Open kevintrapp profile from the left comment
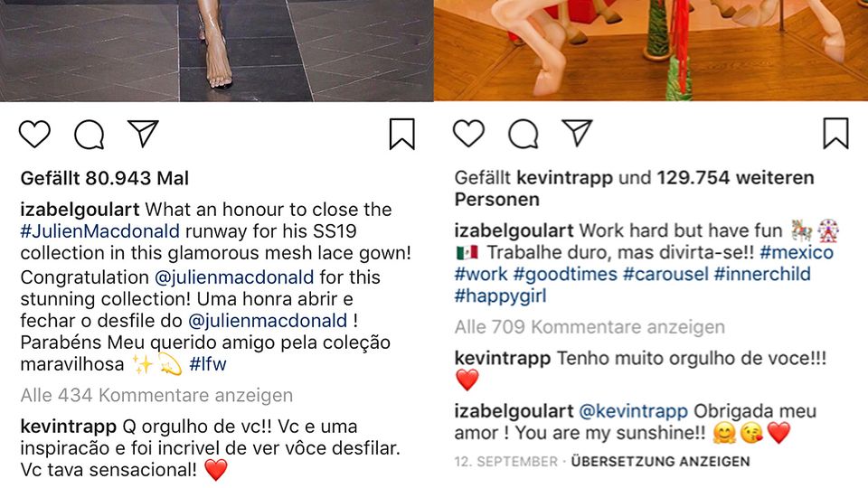Image resolution: width=868 pixels, height=488 pixels. (x=68, y=427)
